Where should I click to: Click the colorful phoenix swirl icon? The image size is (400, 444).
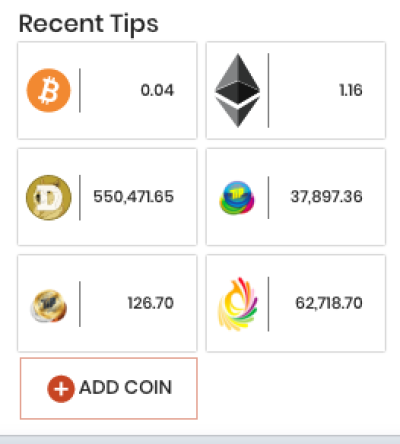[x=237, y=304]
